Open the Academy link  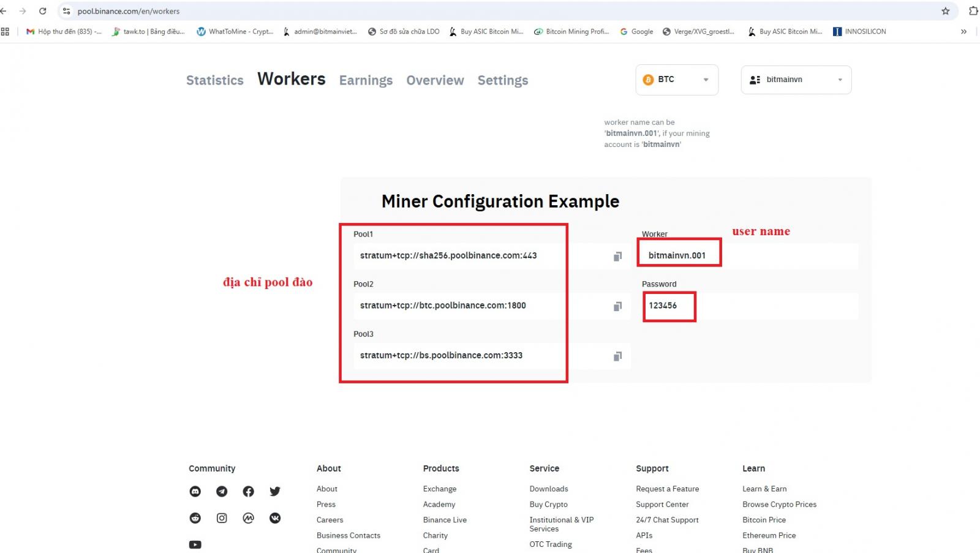pyautogui.click(x=439, y=504)
